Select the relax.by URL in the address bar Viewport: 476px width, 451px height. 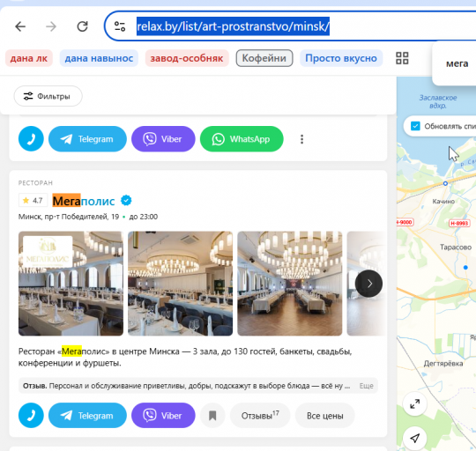point(233,26)
